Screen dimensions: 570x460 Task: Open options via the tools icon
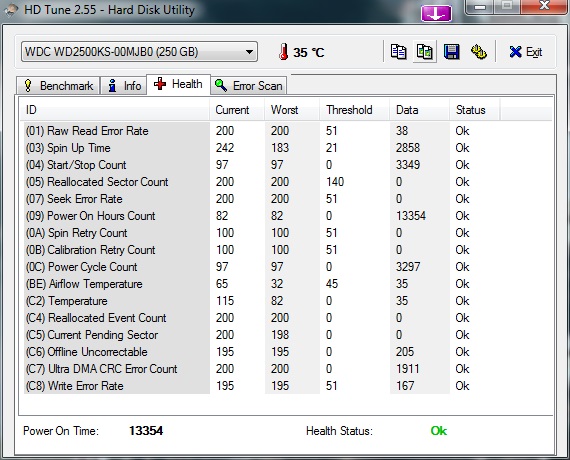pyautogui.click(x=479, y=52)
